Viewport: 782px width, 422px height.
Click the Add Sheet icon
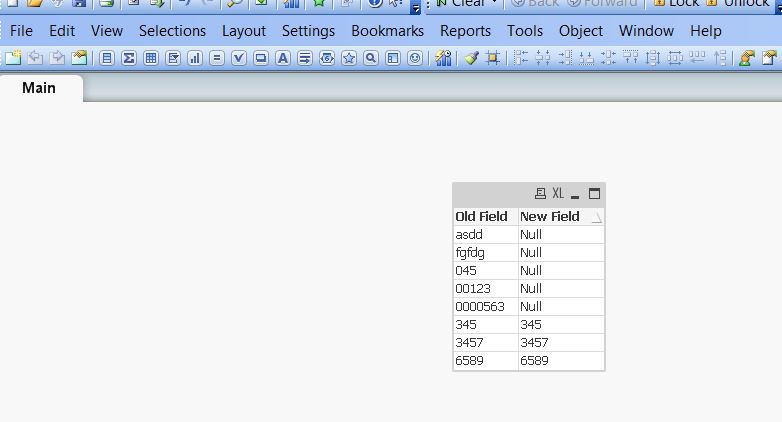[x=13, y=58]
